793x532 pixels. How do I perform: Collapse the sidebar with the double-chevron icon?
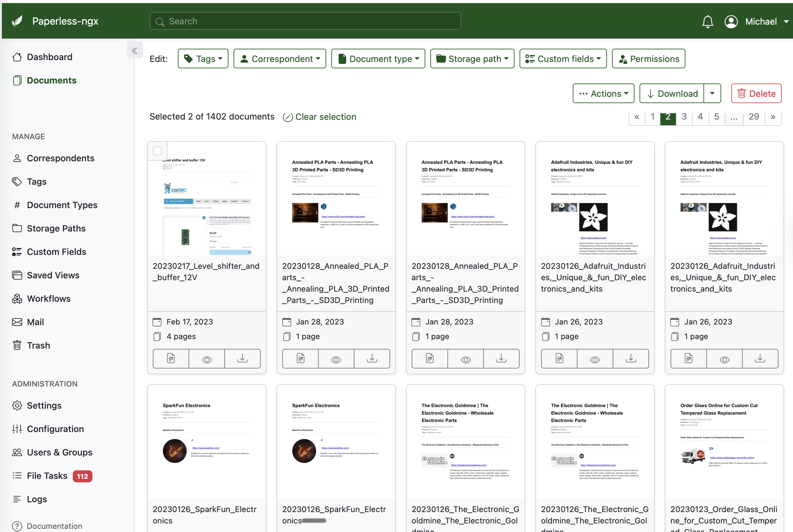[134, 51]
